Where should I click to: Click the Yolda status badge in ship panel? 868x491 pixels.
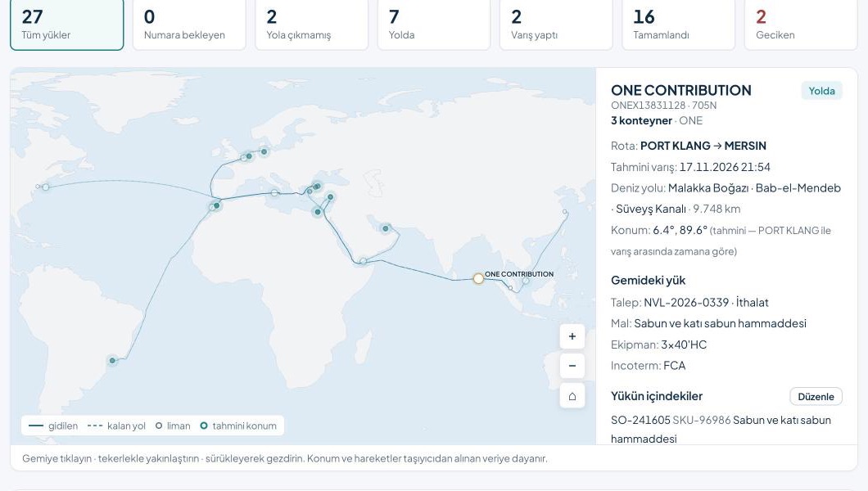pyautogui.click(x=821, y=91)
